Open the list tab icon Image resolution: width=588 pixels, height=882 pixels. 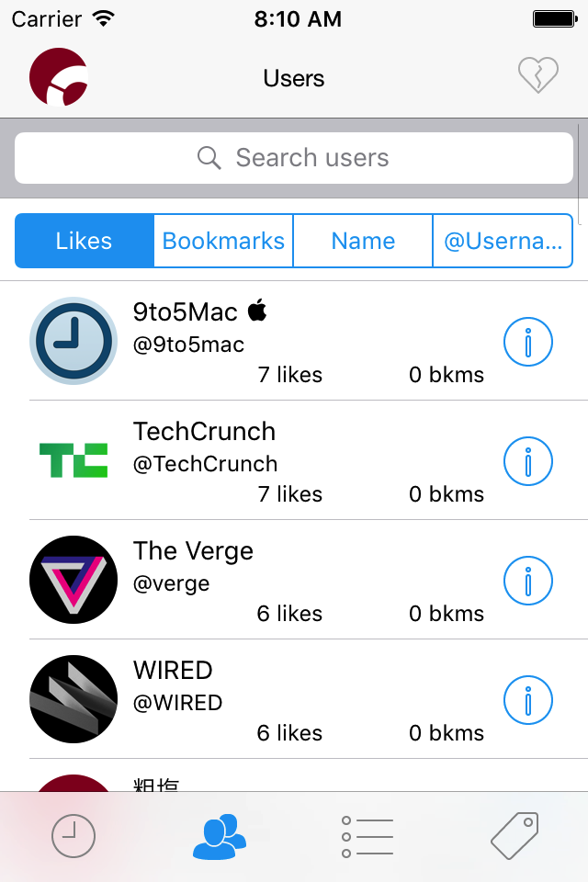(x=366, y=836)
